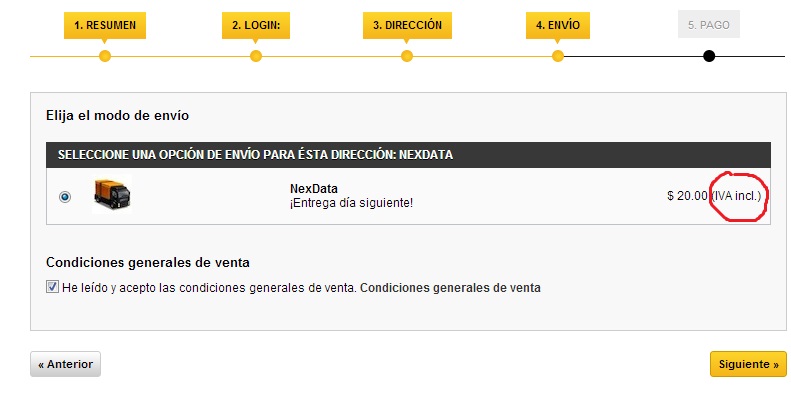The image size is (791, 400).
Task: Click the black dot under PAGO
Action: click(709, 56)
